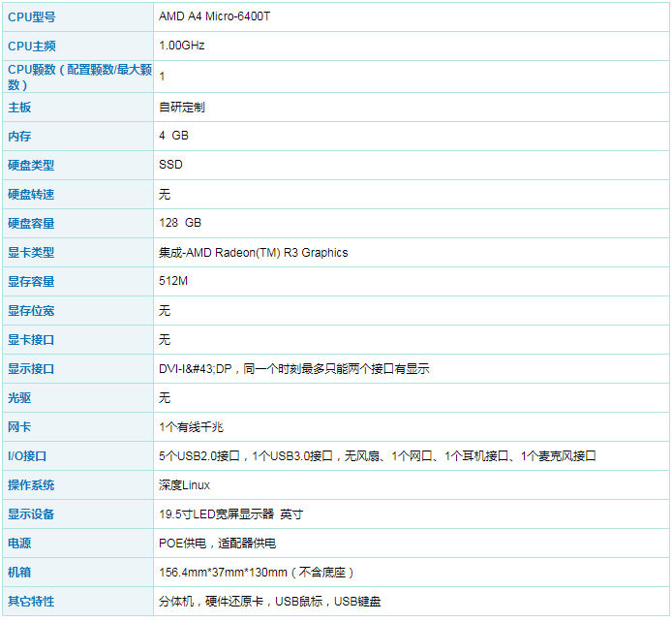The width and height of the screenshot is (672, 622).
Task: Select the SSD hard disk type value
Action: pos(170,165)
